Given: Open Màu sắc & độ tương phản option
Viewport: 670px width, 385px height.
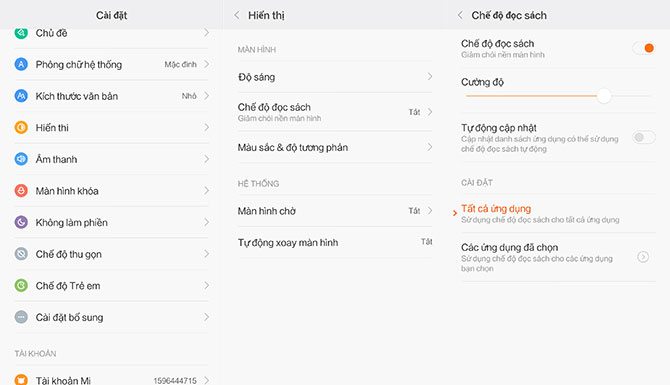Looking at the screenshot, I should (335, 147).
